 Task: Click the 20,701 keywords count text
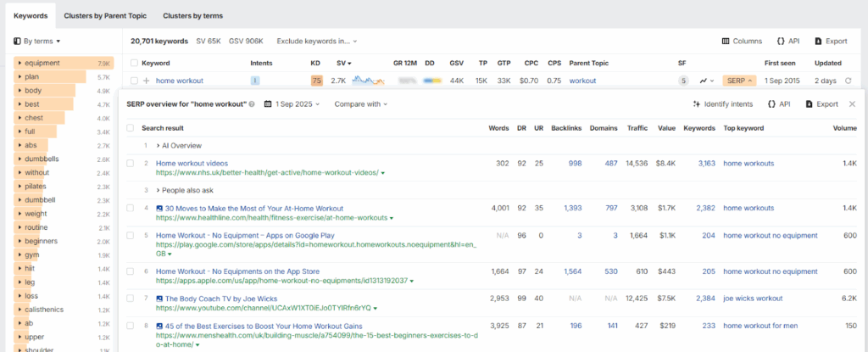159,41
